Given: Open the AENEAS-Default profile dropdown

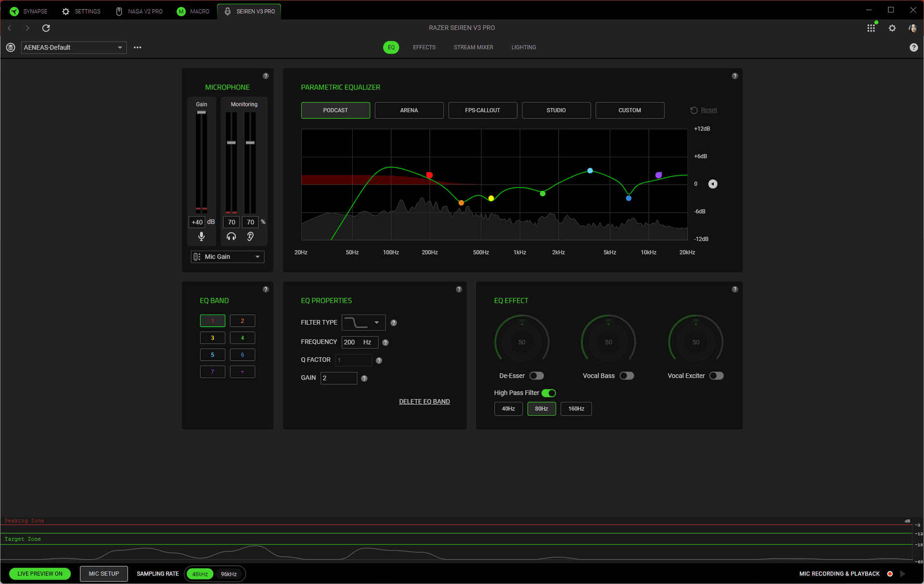Looking at the screenshot, I should 74,47.
